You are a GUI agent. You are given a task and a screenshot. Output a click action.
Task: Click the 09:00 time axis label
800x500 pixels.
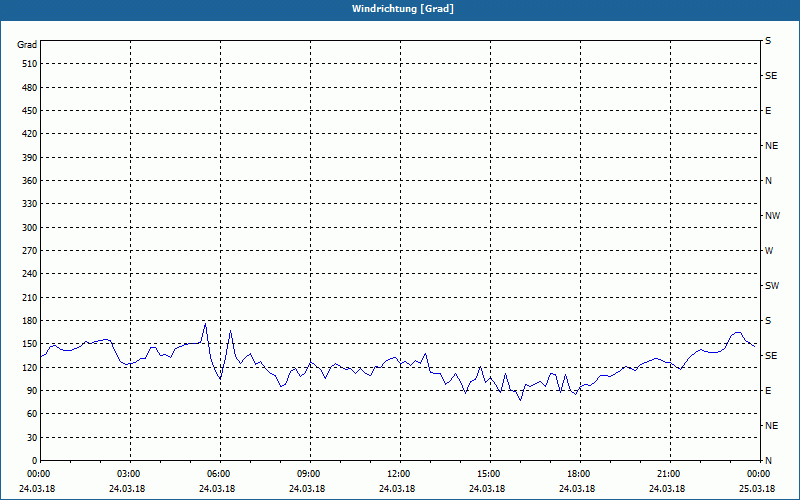[x=307, y=474]
